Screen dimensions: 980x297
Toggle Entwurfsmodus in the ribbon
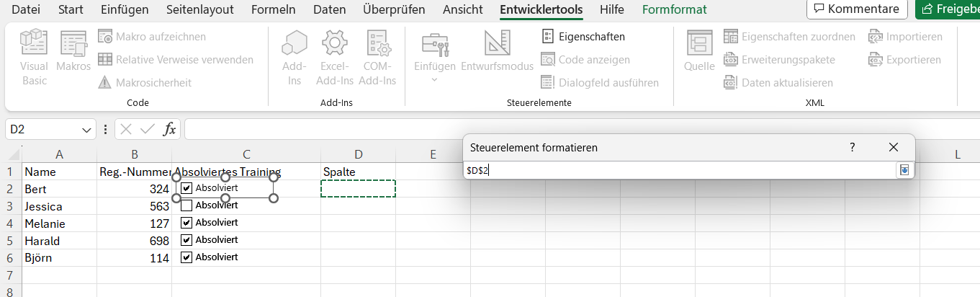[x=497, y=54]
